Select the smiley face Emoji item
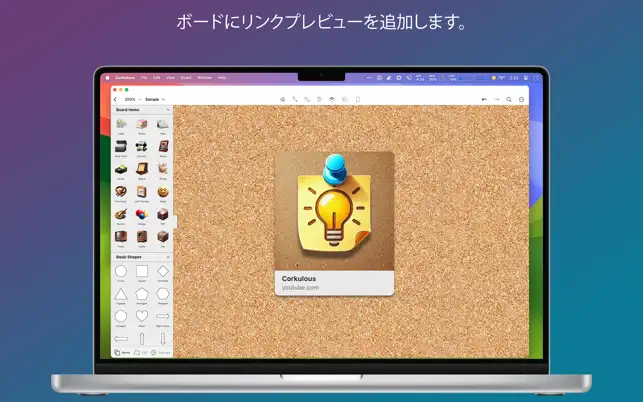This screenshot has width=643, height=402. click(x=163, y=192)
